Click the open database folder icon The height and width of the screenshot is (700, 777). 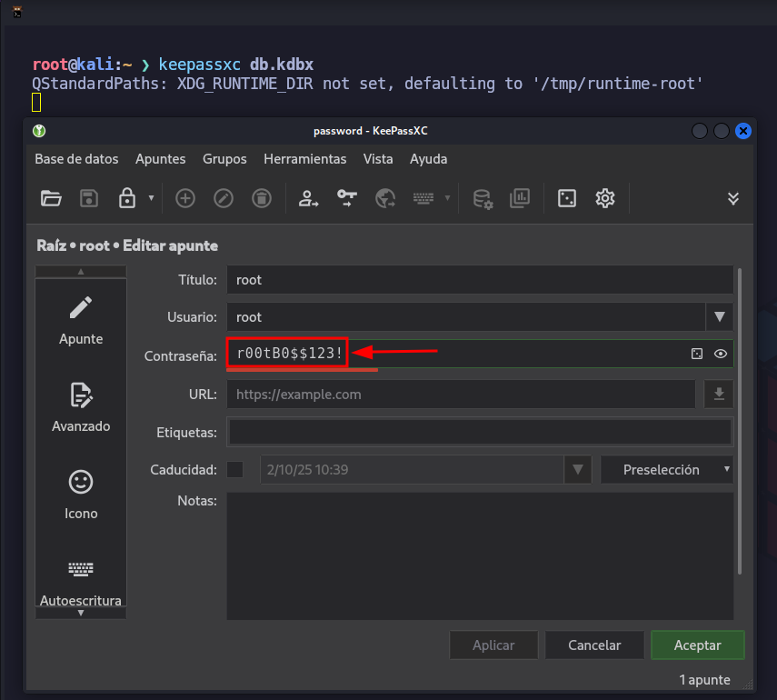(x=51, y=198)
